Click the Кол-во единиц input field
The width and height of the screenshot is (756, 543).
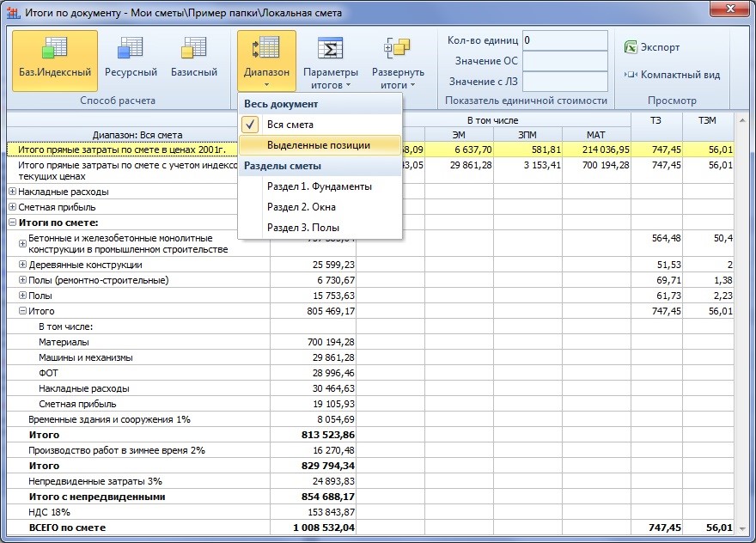[565, 40]
